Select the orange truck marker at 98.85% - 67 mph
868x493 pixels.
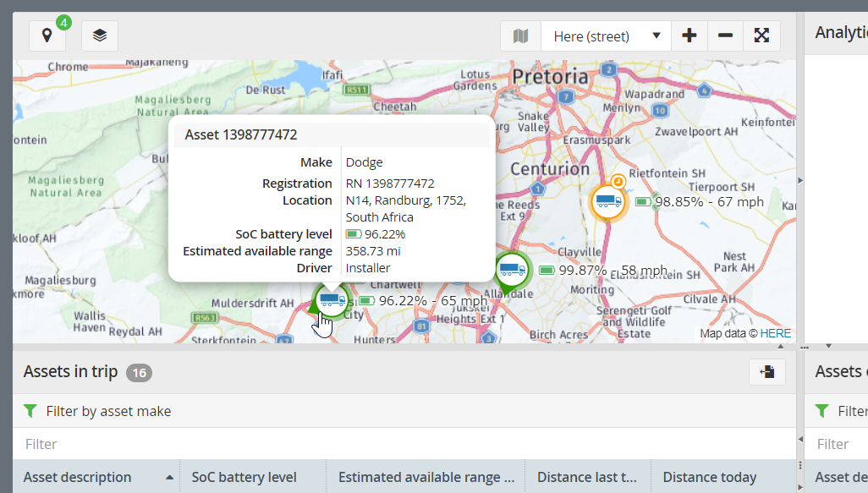607,201
